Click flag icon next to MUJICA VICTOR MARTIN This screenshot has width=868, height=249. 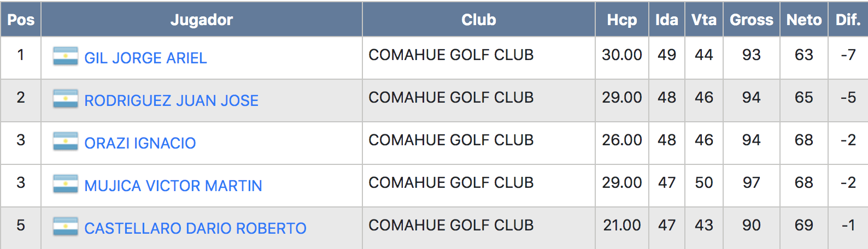pyautogui.click(x=66, y=184)
